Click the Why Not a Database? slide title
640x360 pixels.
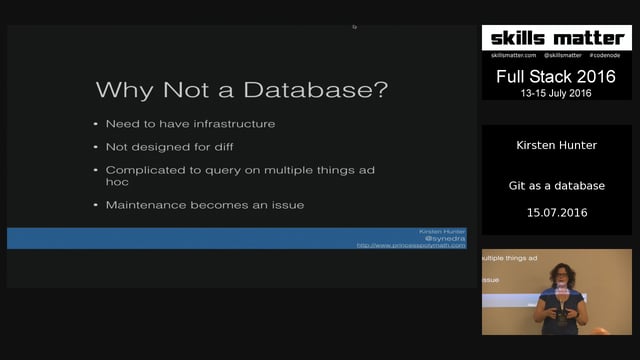click(242, 89)
